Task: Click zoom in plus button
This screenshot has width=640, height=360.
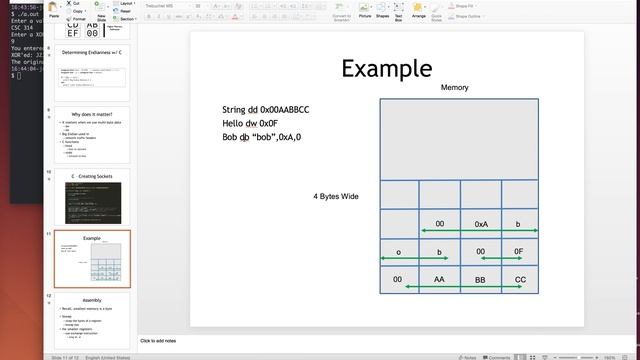Action: point(597,358)
